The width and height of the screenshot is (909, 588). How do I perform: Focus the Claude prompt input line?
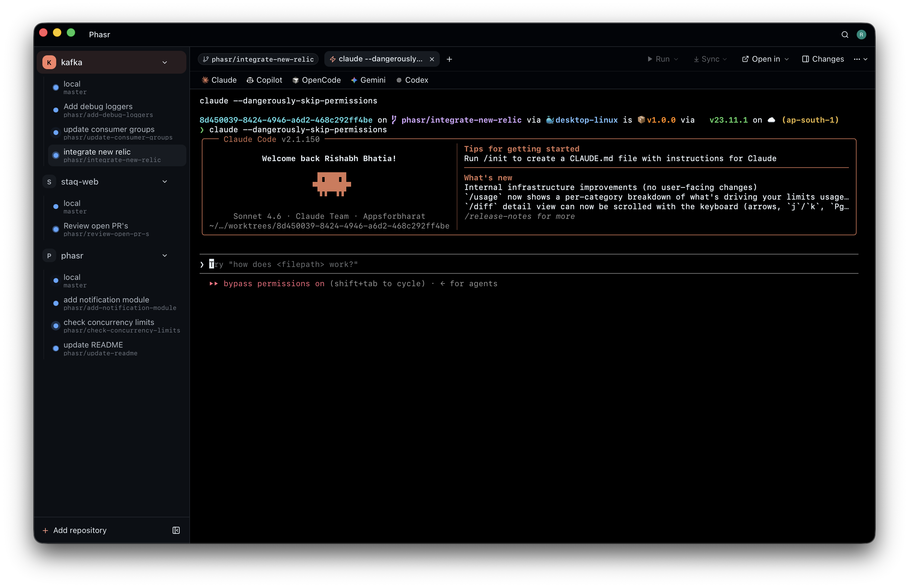coord(529,264)
